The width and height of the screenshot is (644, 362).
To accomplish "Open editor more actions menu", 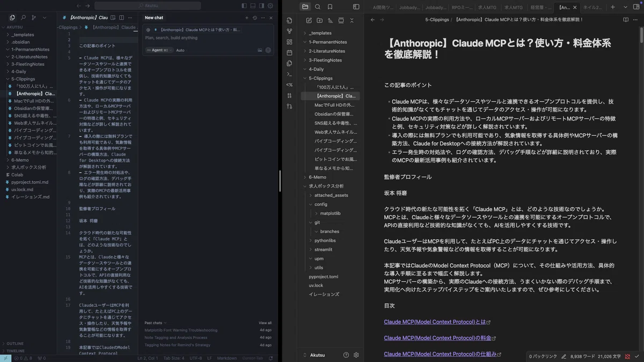I will (130, 18).
